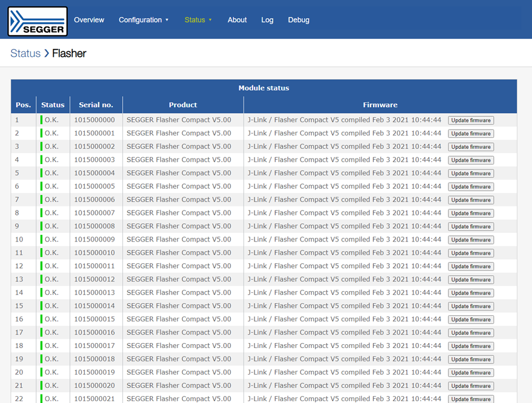This screenshot has width=532, height=403.
Task: Go to the About page
Action: [x=237, y=20]
